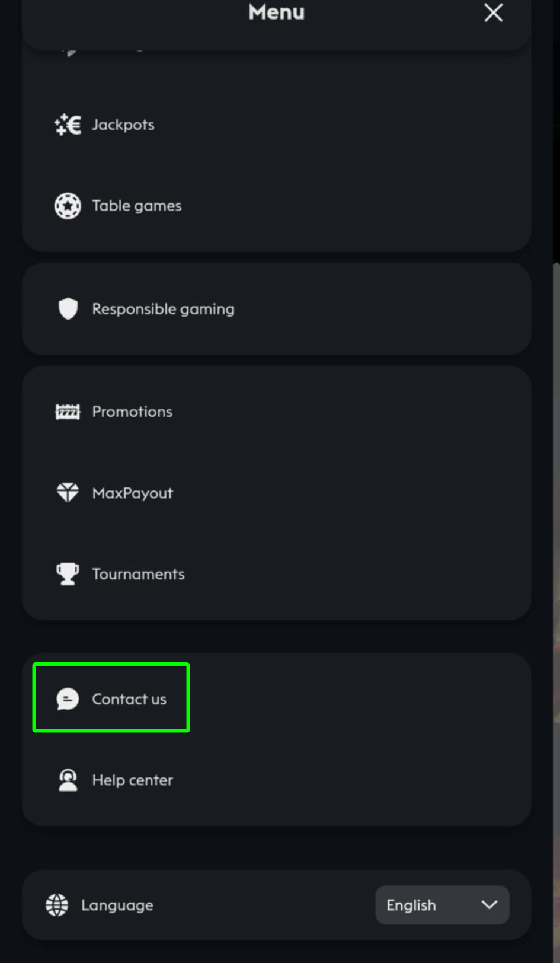Open the Jackpots menu item
This screenshot has height=963, width=560.
coord(123,125)
